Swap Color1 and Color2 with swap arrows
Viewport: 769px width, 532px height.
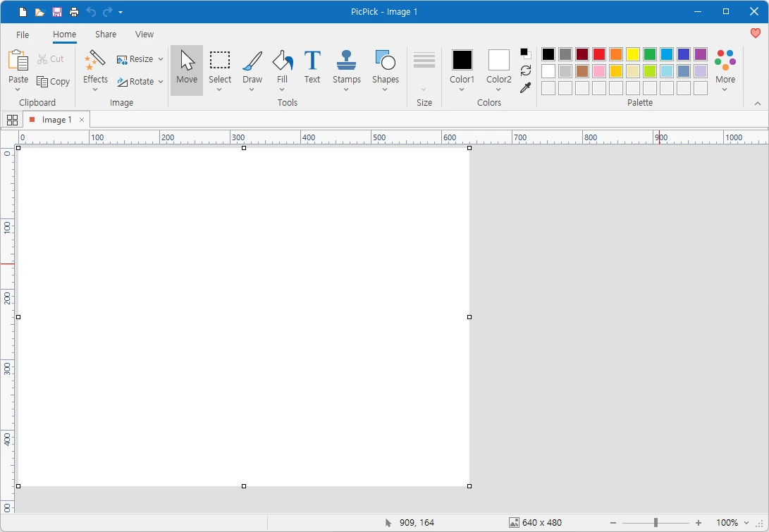click(x=525, y=70)
